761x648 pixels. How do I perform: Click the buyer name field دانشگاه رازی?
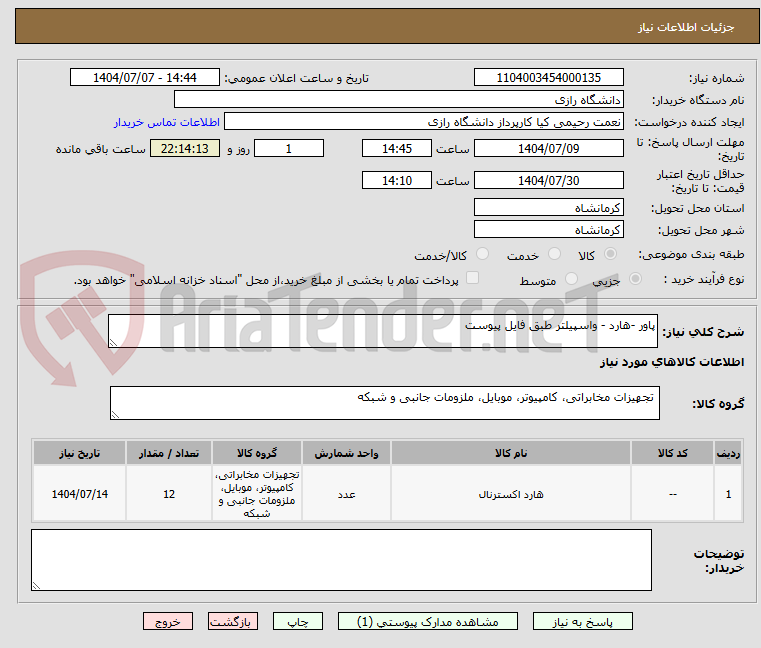pyautogui.click(x=398, y=100)
